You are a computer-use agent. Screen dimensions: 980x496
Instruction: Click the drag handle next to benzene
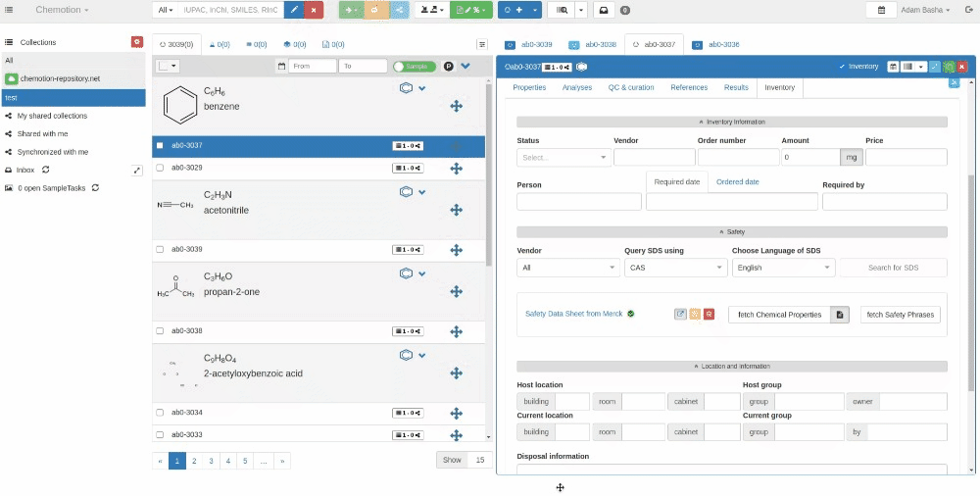click(456, 106)
